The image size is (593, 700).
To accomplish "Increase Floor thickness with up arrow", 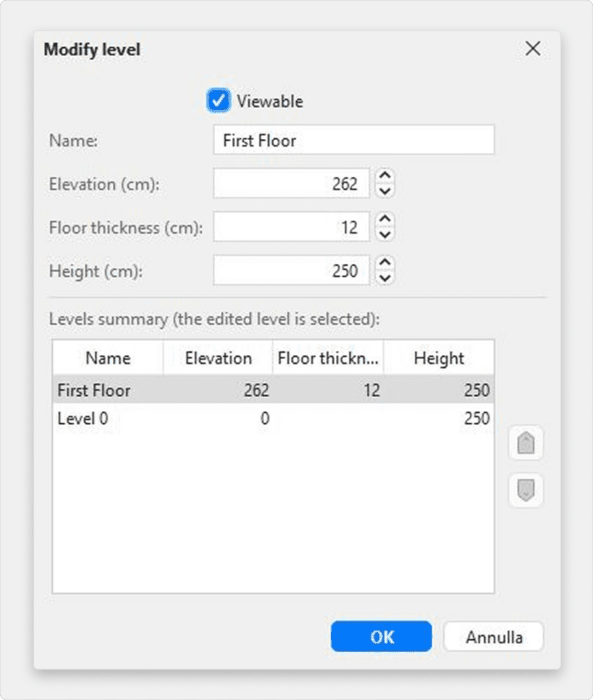I will coord(386,220).
